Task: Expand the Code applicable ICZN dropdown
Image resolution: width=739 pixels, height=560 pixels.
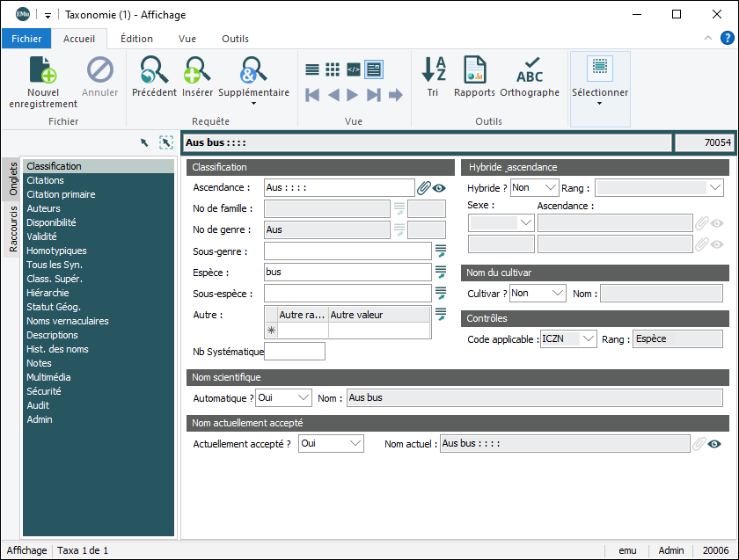Action: (589, 338)
